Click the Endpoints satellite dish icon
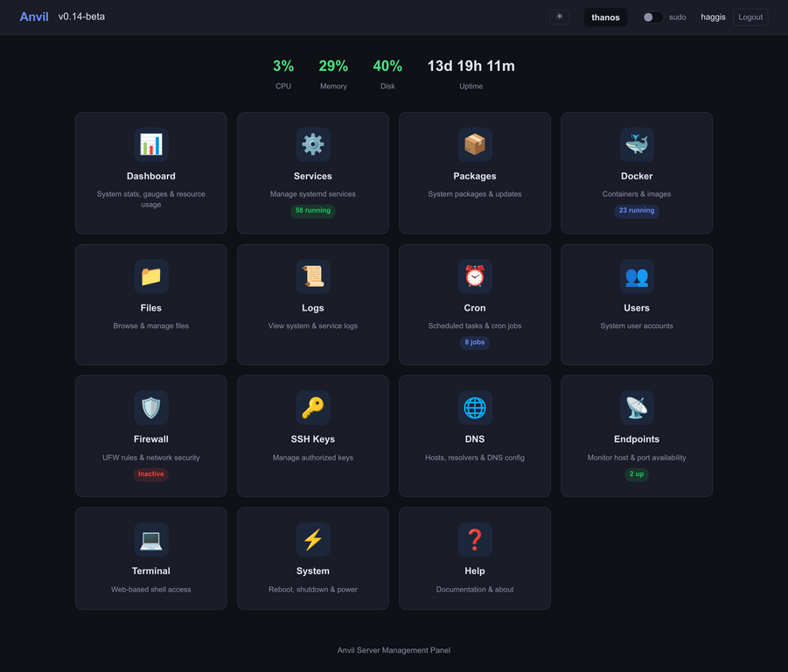This screenshot has width=788, height=672. coord(636,408)
